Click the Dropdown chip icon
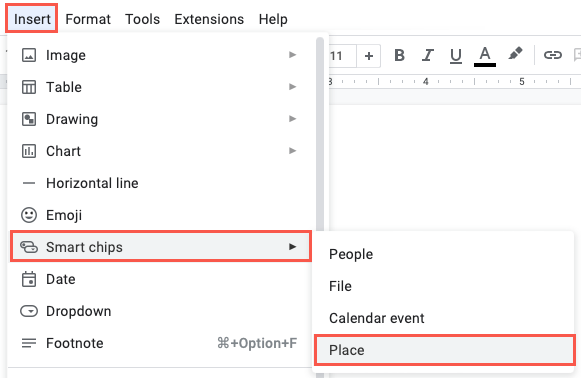Image resolution: width=581 pixels, height=378 pixels. [x=29, y=311]
